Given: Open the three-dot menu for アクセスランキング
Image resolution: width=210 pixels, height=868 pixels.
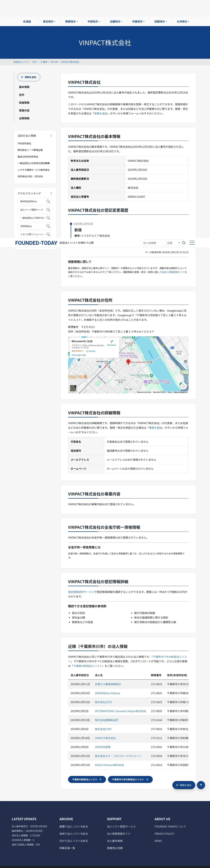Looking at the screenshot, I should coord(51,193).
